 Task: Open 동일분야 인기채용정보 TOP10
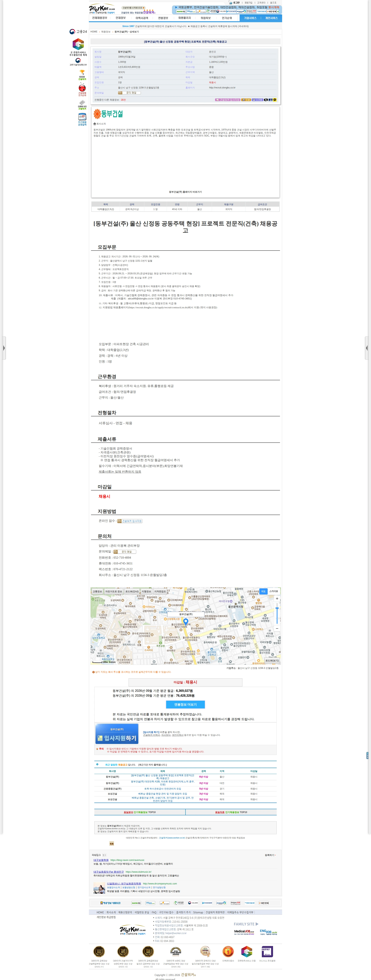tap(140, 812)
